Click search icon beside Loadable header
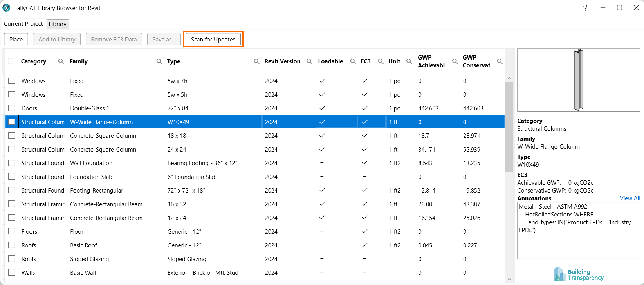Image resolution: width=644 pixels, height=285 pixels. [353, 61]
